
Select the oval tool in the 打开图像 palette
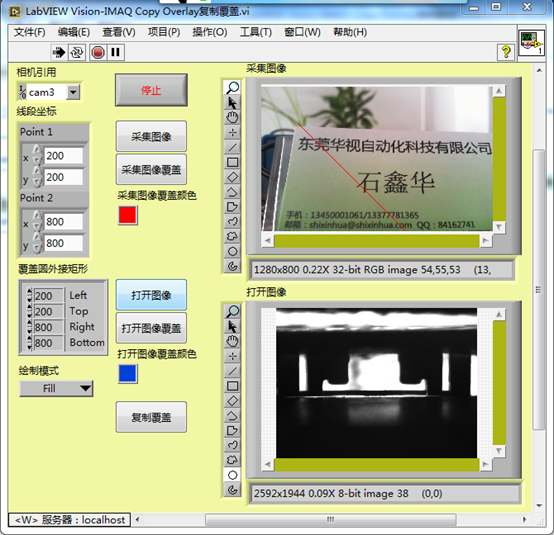(x=232, y=475)
